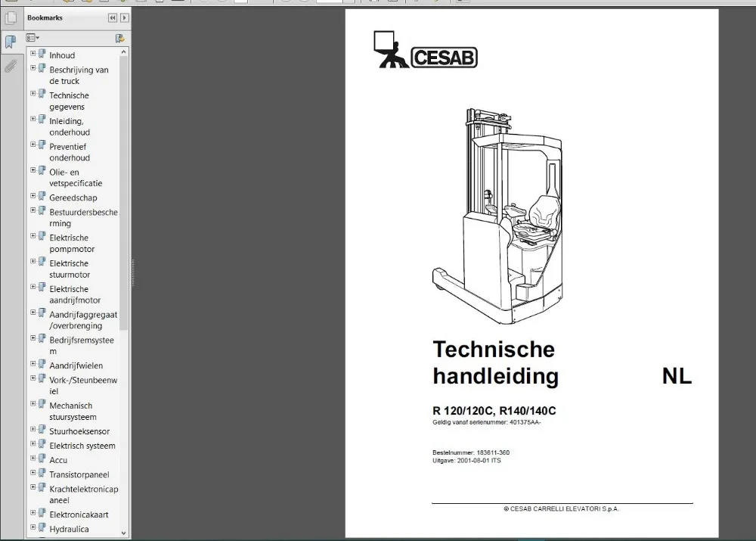The height and width of the screenshot is (541, 756).
Task: Click the new bookmark icon
Action: coord(119,38)
